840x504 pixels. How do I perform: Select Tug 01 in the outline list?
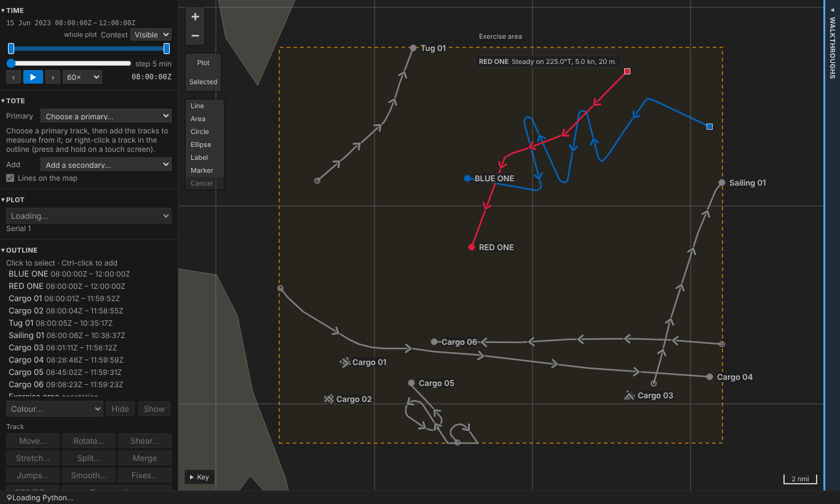pos(60,323)
